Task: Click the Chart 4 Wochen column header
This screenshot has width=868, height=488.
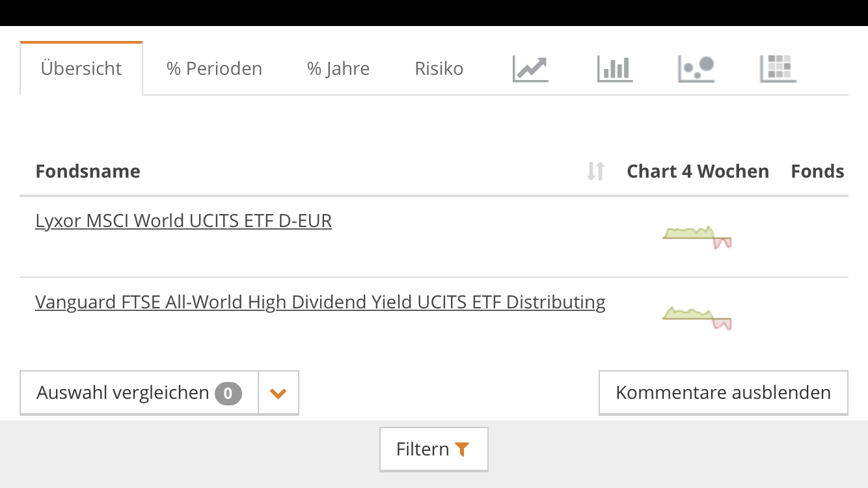Action: [x=698, y=171]
